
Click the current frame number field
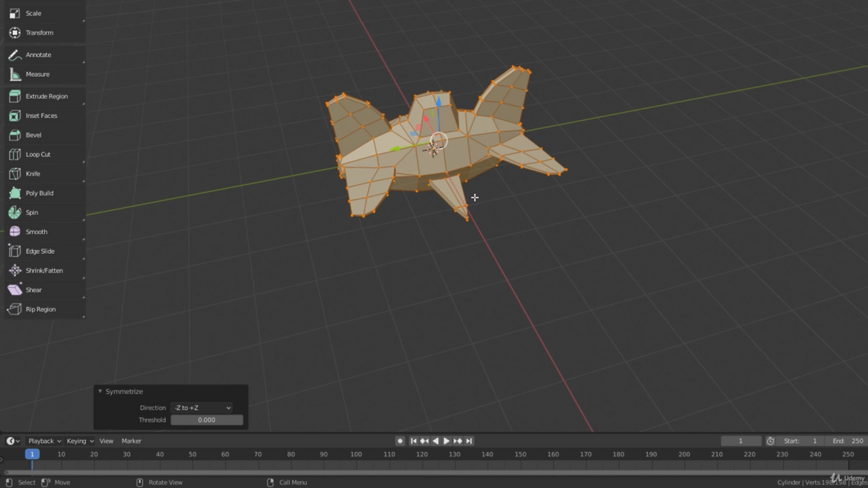pos(741,441)
